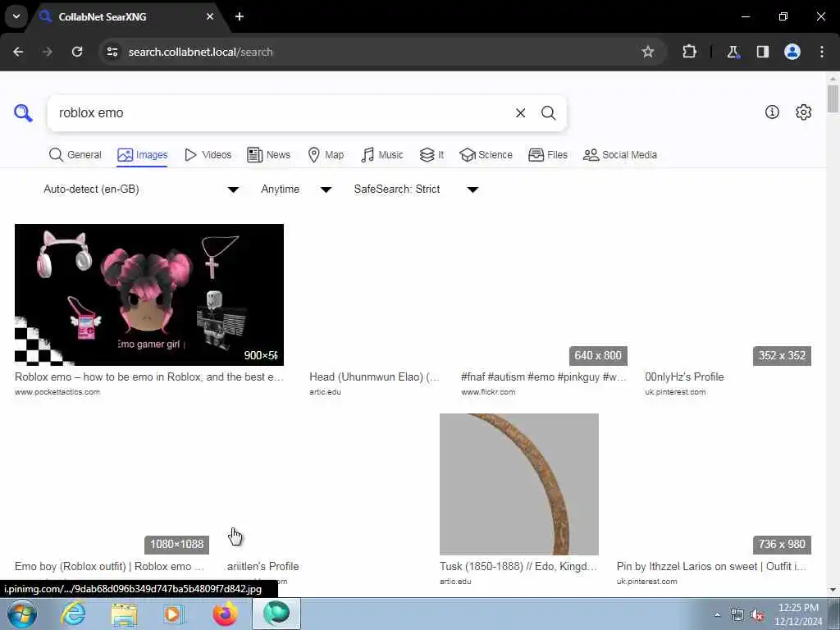Open the Chrome three-dot menu
Image resolution: width=840 pixels, height=630 pixels.
822,52
